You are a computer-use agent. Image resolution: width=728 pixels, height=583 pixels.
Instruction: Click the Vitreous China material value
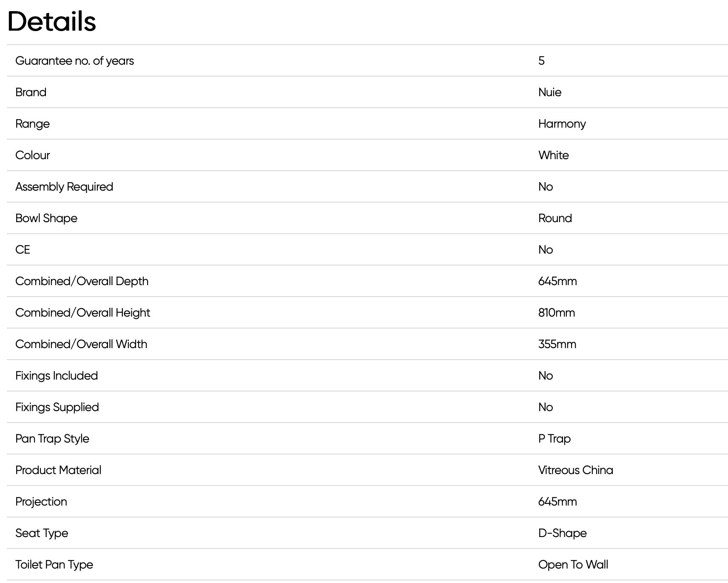[x=575, y=470]
